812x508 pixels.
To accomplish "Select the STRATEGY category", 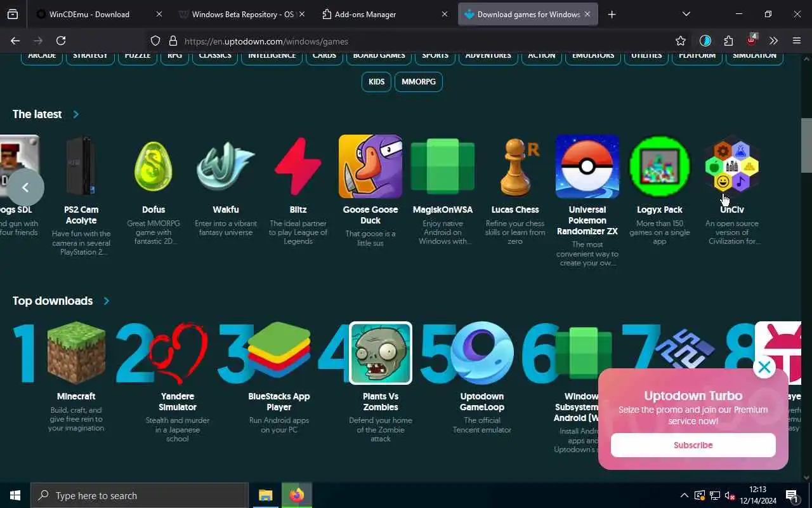I will (x=90, y=56).
